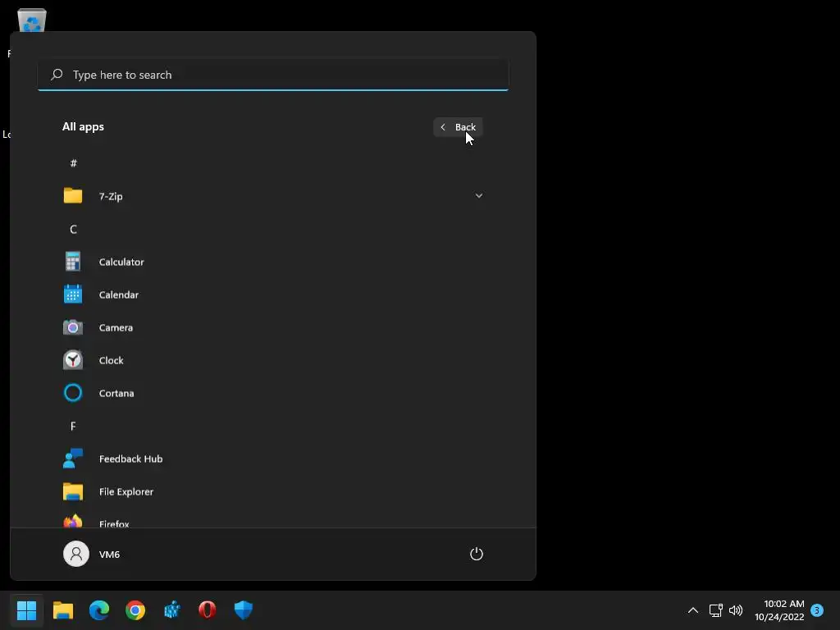Select the Calculator label text
The image size is (840, 630).
tap(121, 262)
